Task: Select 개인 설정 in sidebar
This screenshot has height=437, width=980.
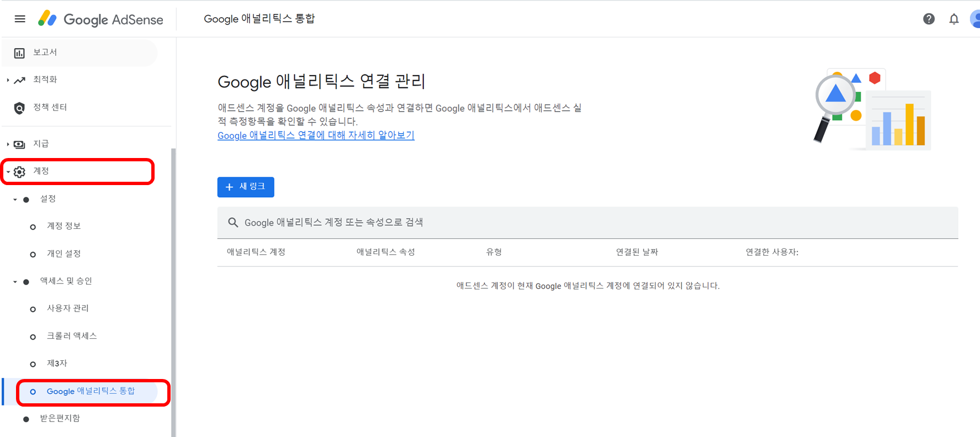Action: coord(64,254)
